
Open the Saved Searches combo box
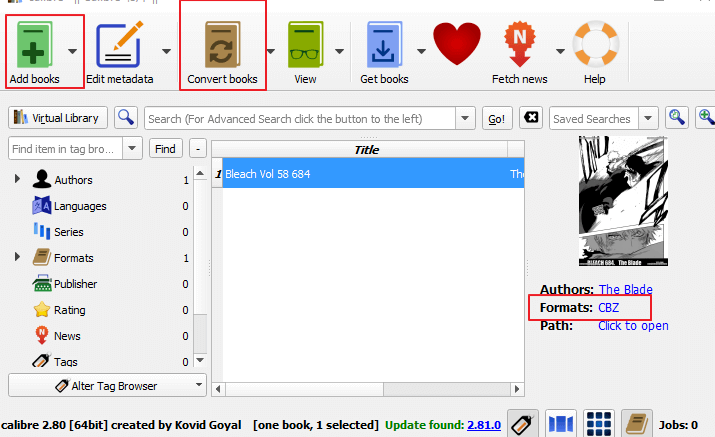pyautogui.click(x=603, y=119)
